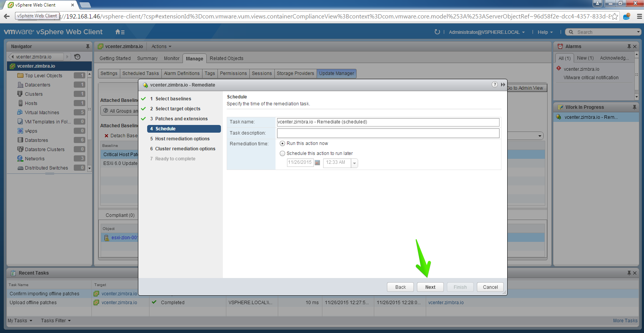Open the More Tasks link

pyautogui.click(x=625, y=321)
